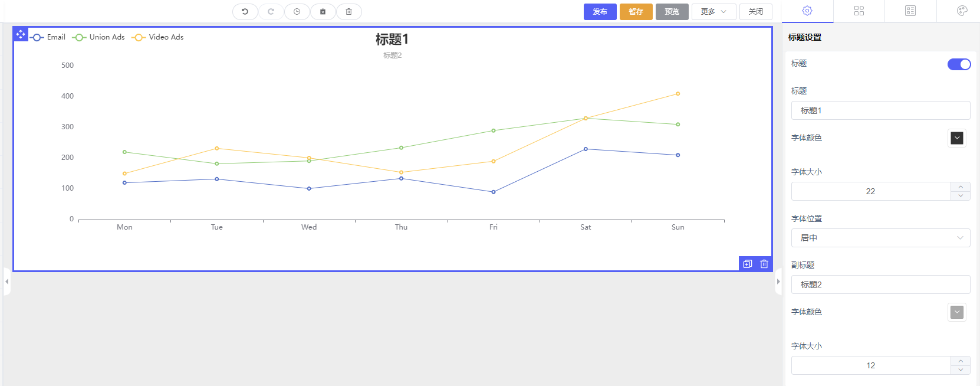Hide the Video Ads legend series
Screen dimensions: 980x386
pyautogui.click(x=157, y=37)
